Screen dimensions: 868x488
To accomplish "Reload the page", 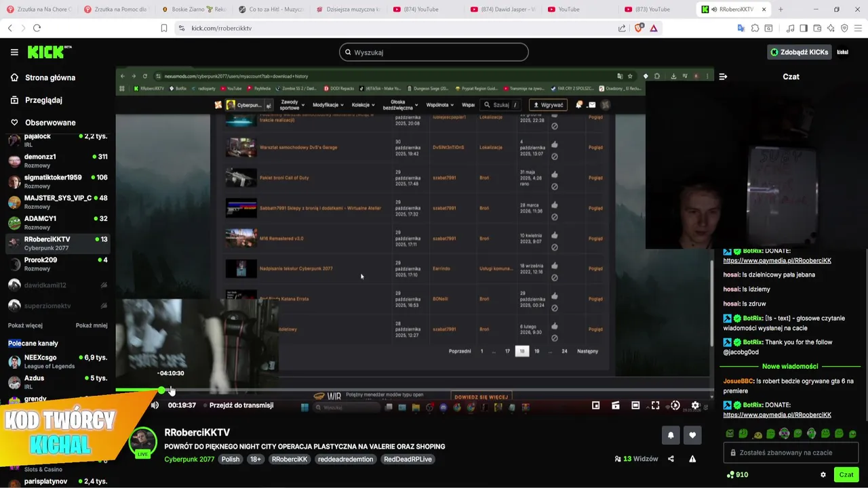I will point(37,28).
